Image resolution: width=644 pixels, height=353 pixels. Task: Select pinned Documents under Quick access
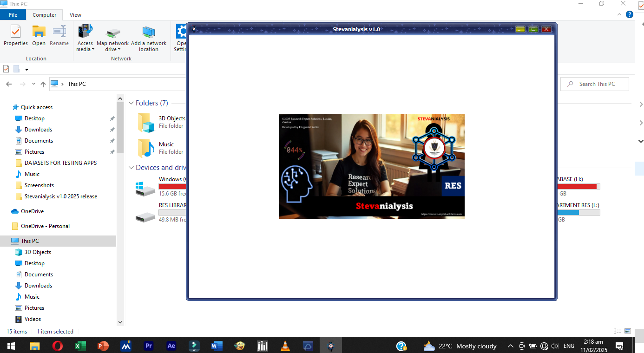pos(39,141)
